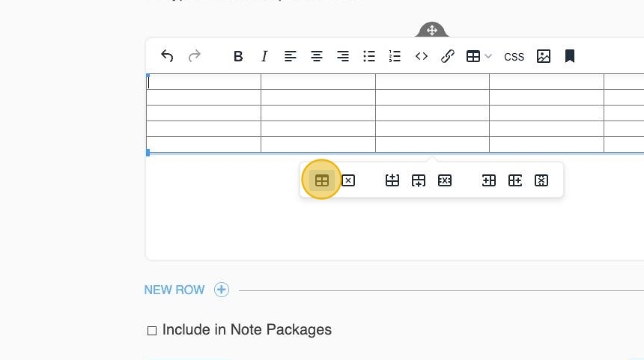
Task: Align text to the left
Action: (291, 56)
